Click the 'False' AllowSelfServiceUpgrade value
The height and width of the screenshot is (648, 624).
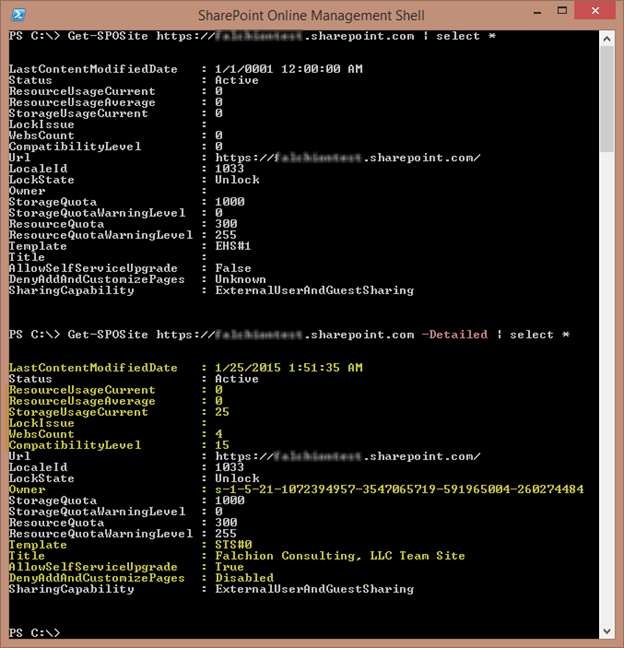(233, 268)
